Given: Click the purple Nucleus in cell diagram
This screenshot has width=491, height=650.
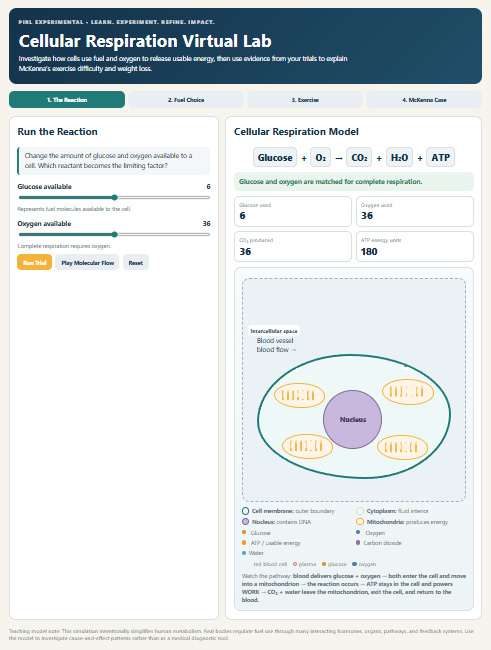Looking at the screenshot, I should tap(352, 419).
